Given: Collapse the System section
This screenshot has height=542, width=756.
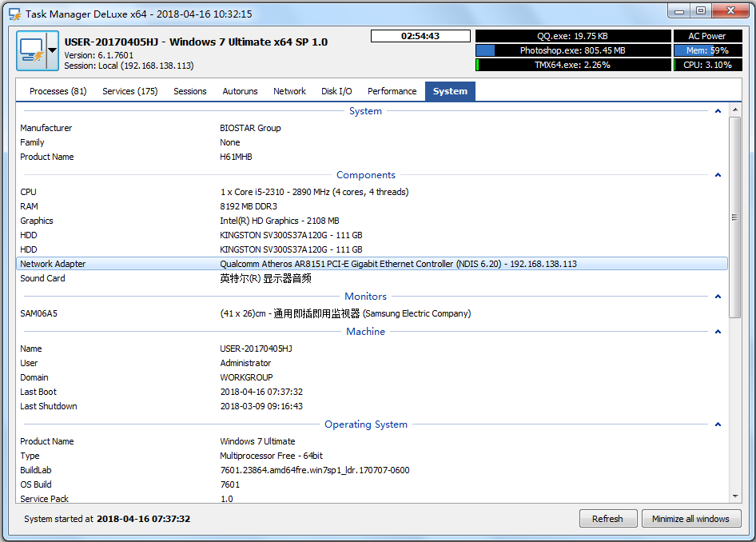Looking at the screenshot, I should coord(718,111).
